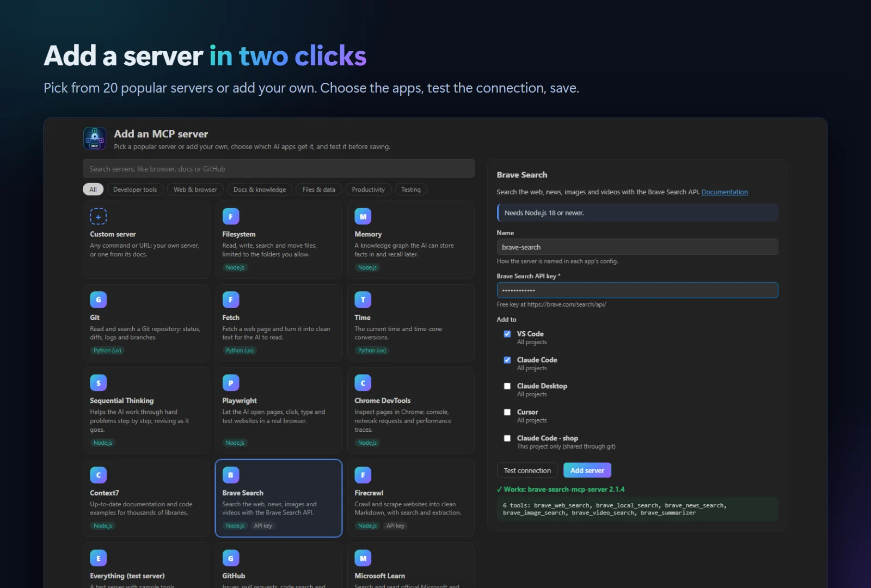This screenshot has height=588, width=871.
Task: Click the Test connection button
Action: pyautogui.click(x=527, y=470)
